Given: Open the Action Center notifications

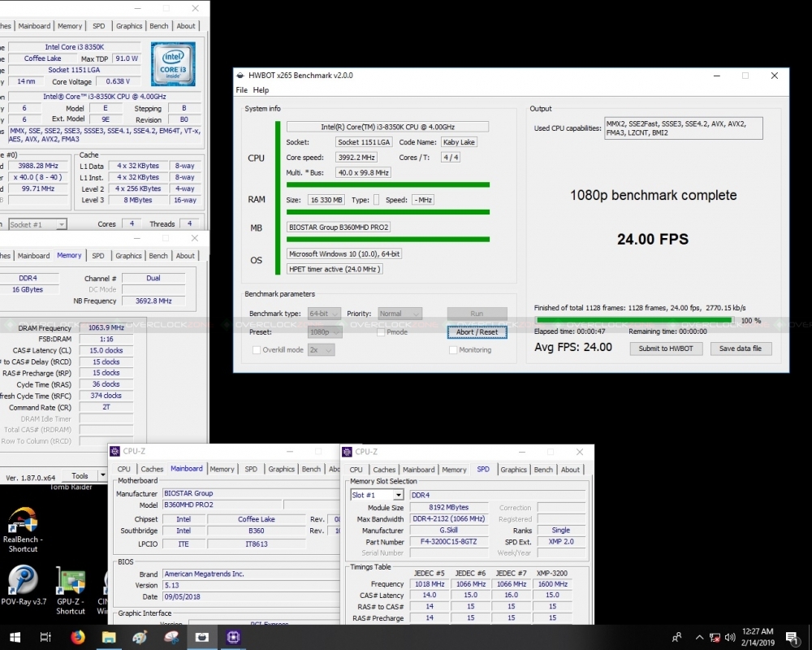Looking at the screenshot, I should [x=792, y=638].
